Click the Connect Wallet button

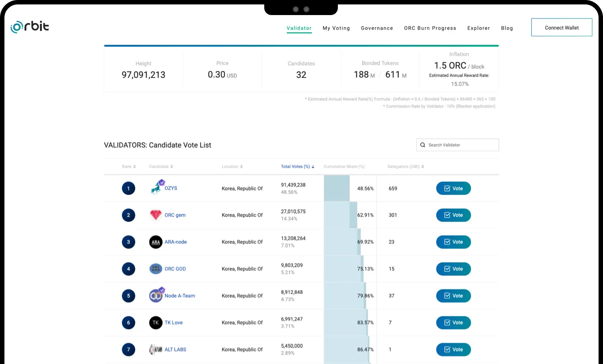562,27
